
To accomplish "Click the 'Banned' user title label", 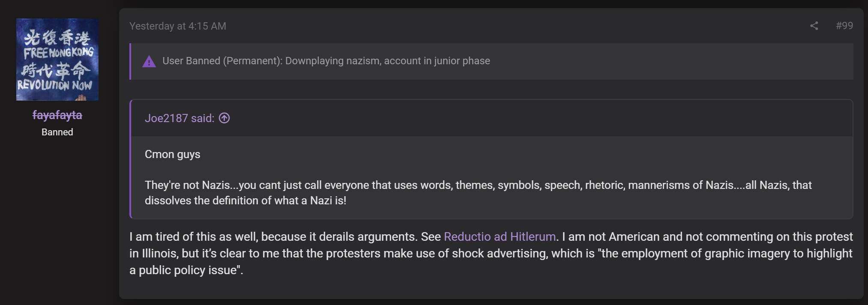I will 57,132.
